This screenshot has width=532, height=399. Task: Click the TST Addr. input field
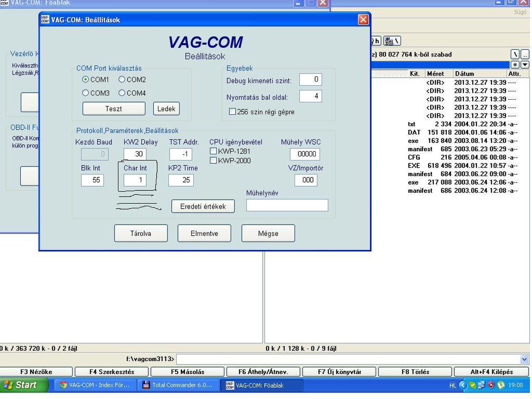click(x=181, y=154)
